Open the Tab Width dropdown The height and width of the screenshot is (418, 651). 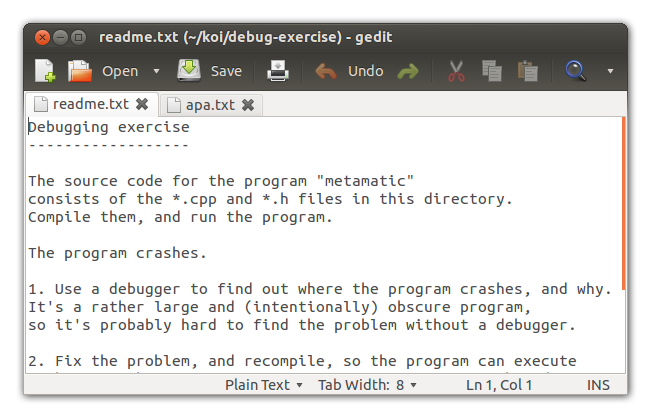click(367, 385)
